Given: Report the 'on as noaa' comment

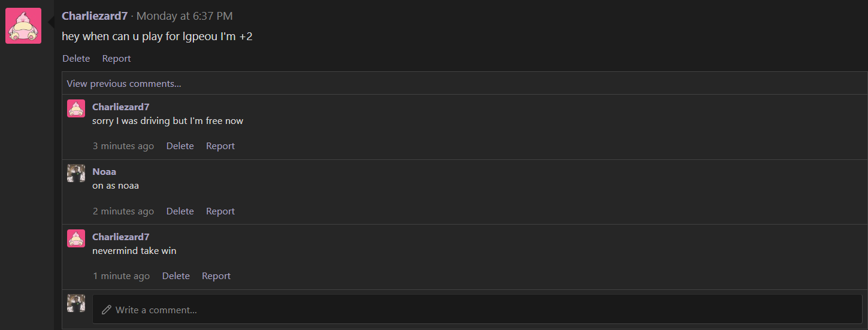Looking at the screenshot, I should tap(220, 211).
